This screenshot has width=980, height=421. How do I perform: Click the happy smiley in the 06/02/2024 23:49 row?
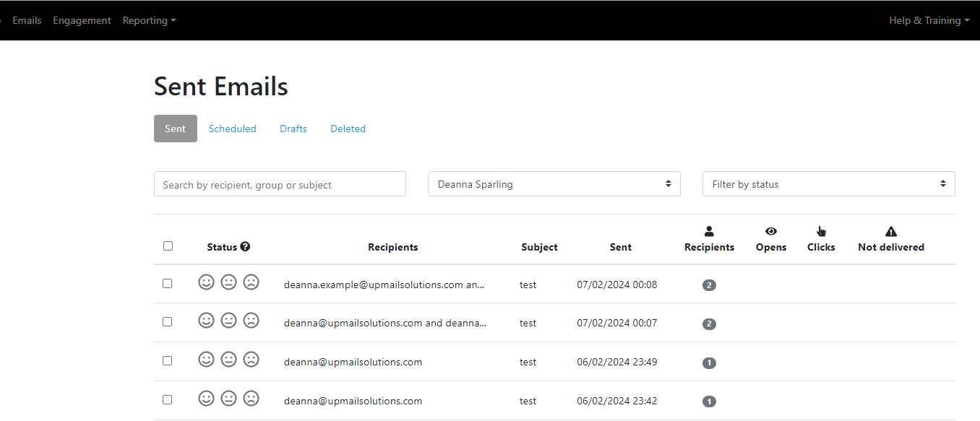click(x=206, y=360)
